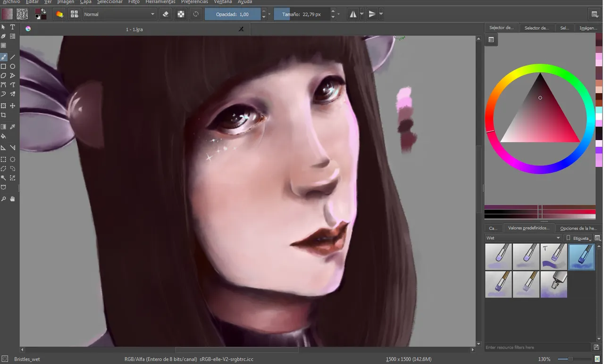This screenshot has height=364, width=604.
Task: Select the elliptical selection tool
Action: point(13,159)
